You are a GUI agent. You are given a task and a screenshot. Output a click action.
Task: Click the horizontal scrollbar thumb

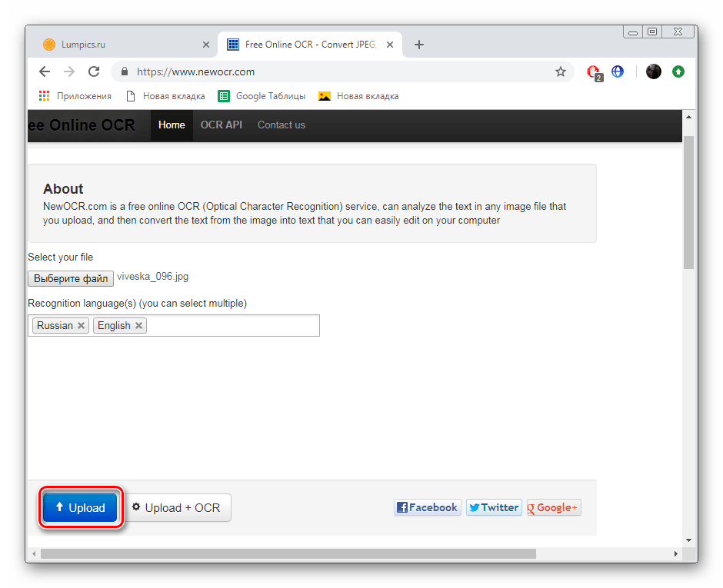288,553
